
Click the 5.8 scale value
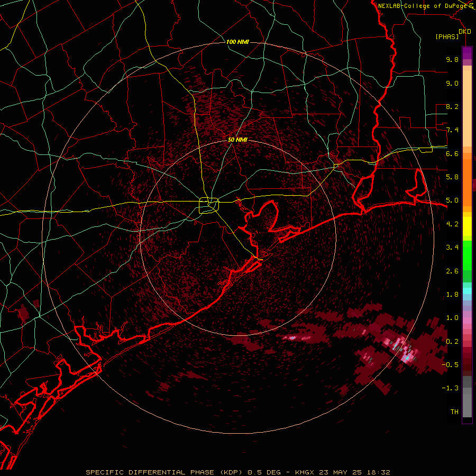click(452, 177)
